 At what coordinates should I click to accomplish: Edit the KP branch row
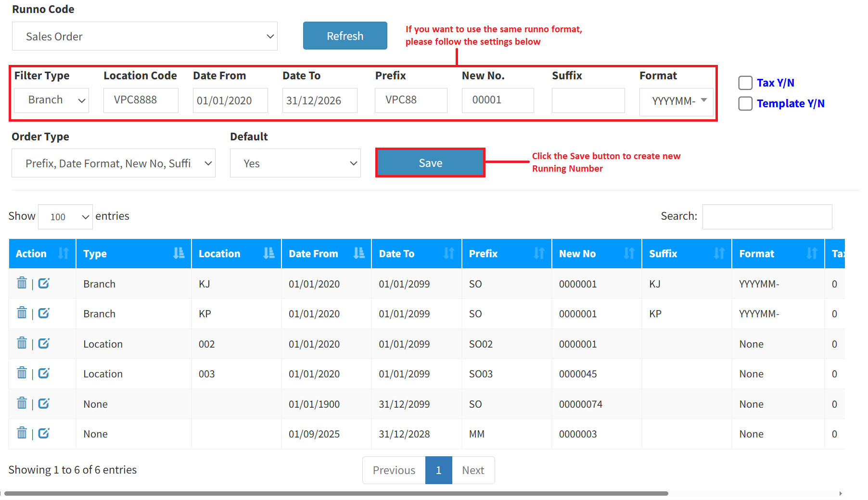[x=44, y=313]
